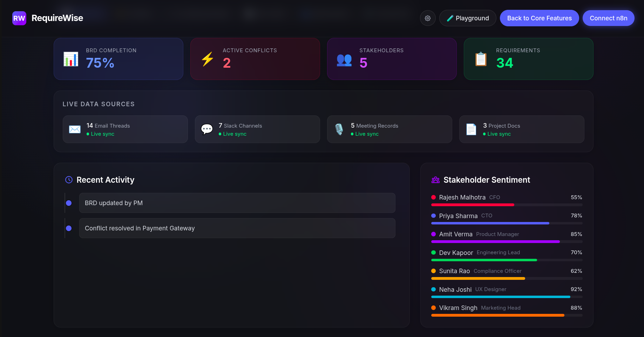Click Neha Joshi's sentiment progress bar

pyautogui.click(x=501, y=297)
